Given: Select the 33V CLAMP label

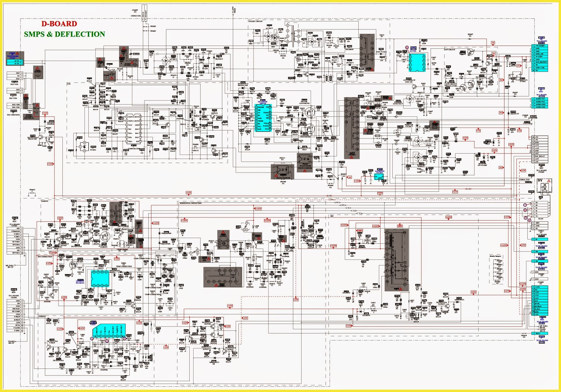Looking at the screenshot, I should 482,165.
